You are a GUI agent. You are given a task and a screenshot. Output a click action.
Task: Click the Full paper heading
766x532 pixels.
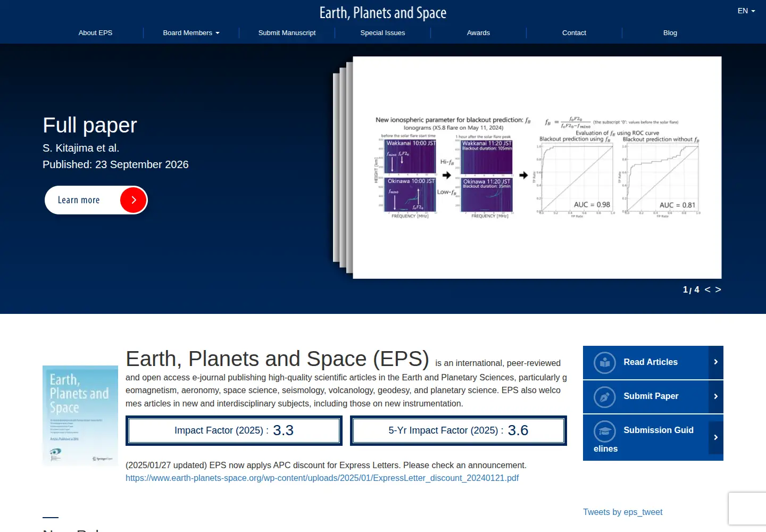90,126
